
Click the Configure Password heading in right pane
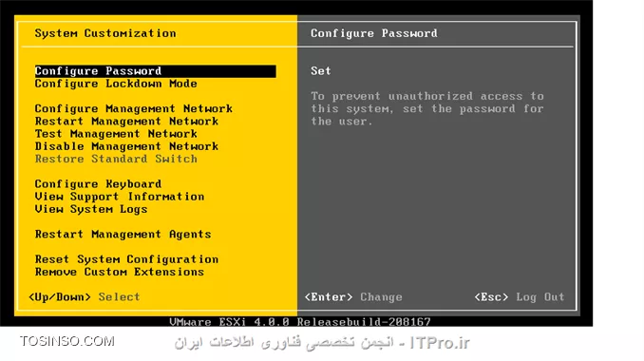tap(373, 33)
